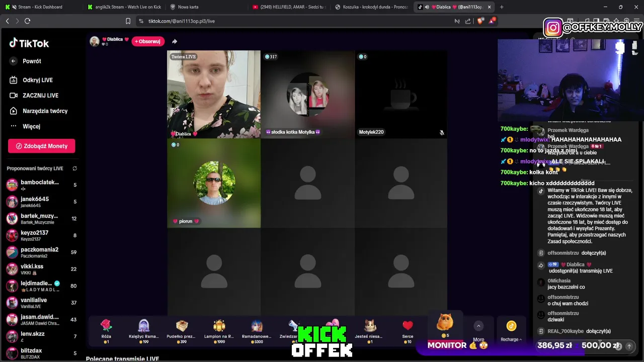Send the Pudełko prez gift
644x362 pixels.
coord(182,331)
